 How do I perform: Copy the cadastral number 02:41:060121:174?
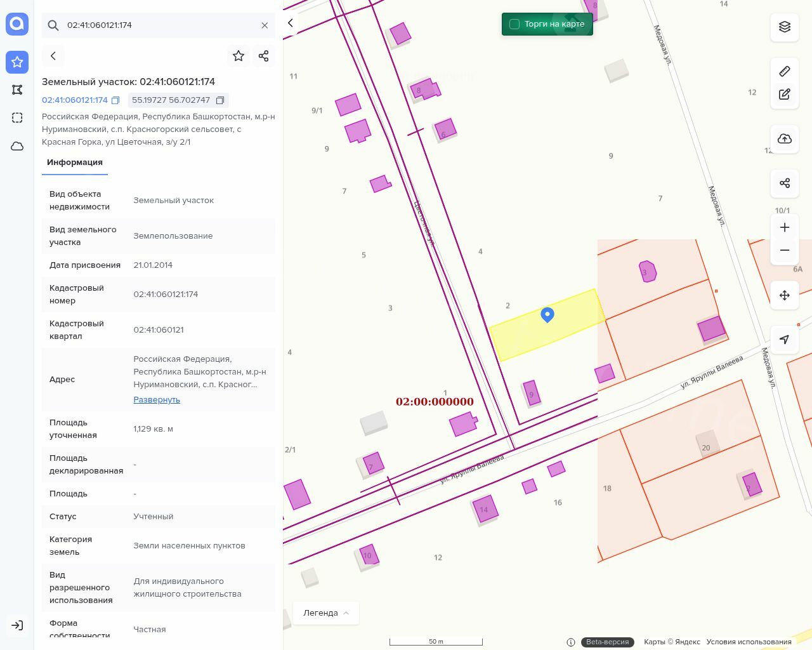(x=115, y=100)
